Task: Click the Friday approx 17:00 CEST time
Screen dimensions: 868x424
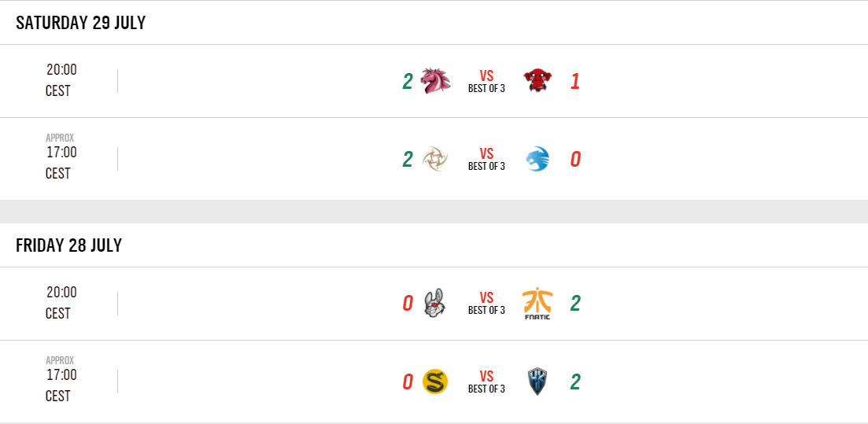Action: (61, 383)
